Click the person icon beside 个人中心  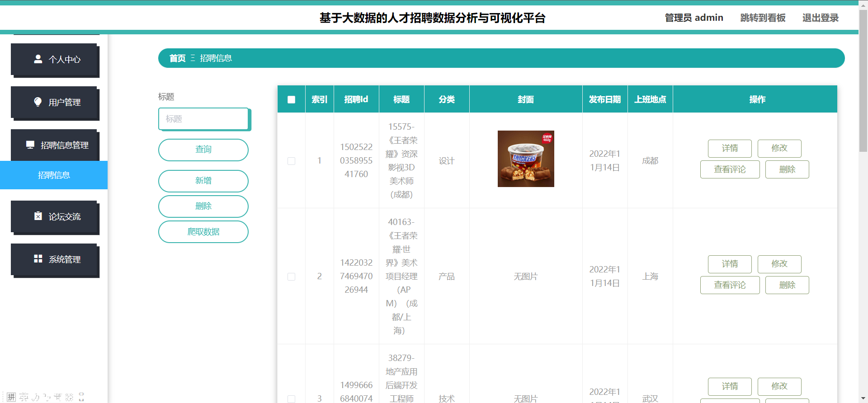tap(38, 59)
